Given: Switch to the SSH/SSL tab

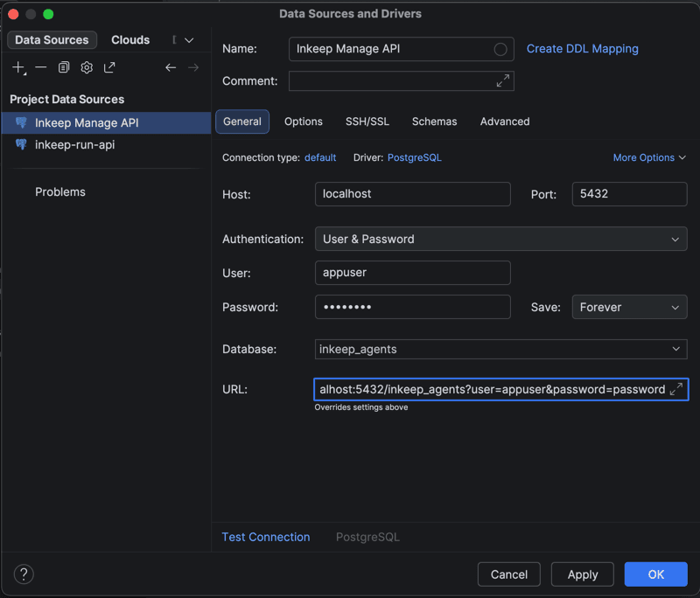Looking at the screenshot, I should pyautogui.click(x=367, y=122).
